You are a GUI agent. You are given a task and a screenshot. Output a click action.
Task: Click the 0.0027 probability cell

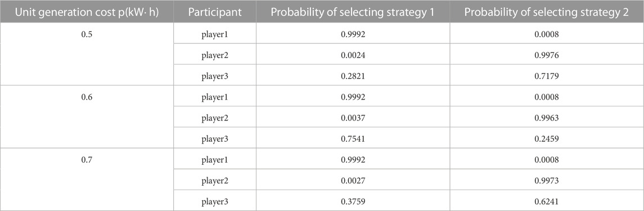(353, 180)
